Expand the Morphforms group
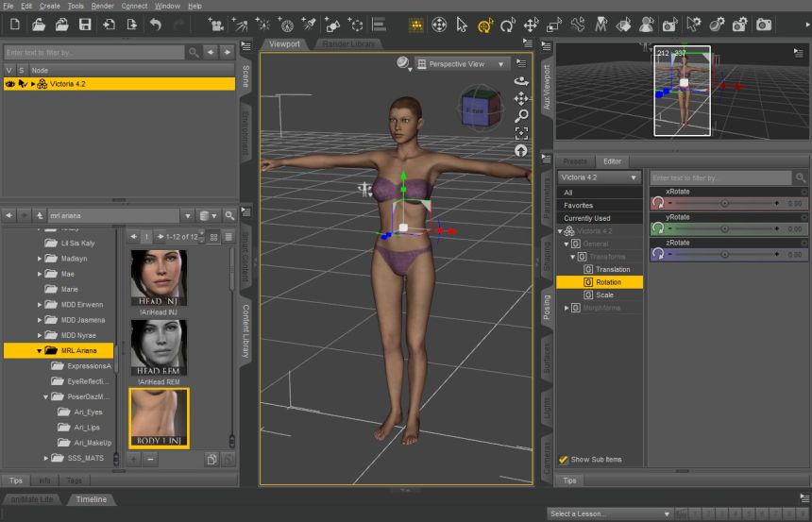The image size is (812, 522). [x=567, y=308]
